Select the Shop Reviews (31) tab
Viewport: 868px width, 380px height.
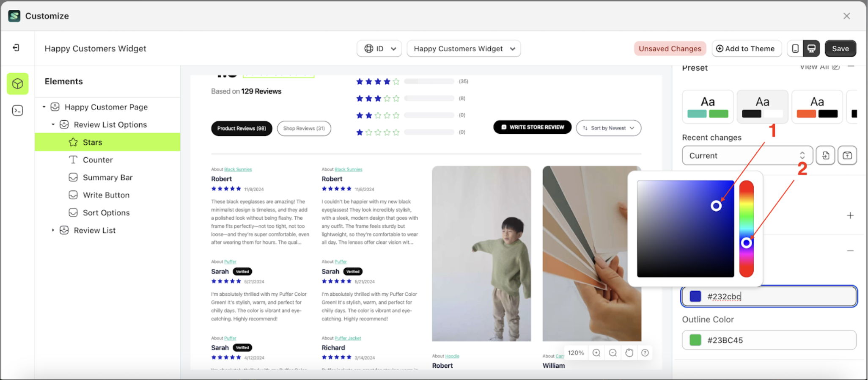pos(304,128)
